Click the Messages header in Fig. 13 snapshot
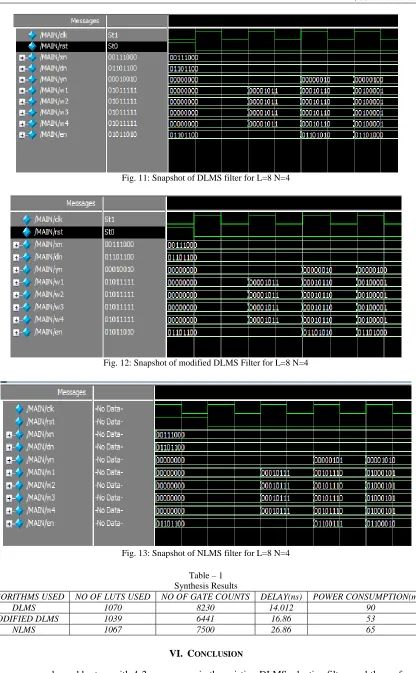Viewport: 416px width, 673px height. 71,392
